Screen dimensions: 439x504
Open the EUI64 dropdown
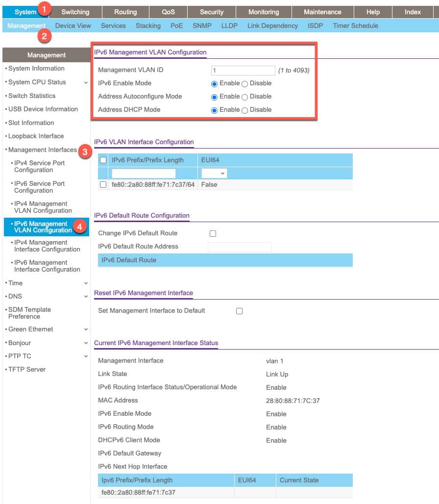pos(214,173)
